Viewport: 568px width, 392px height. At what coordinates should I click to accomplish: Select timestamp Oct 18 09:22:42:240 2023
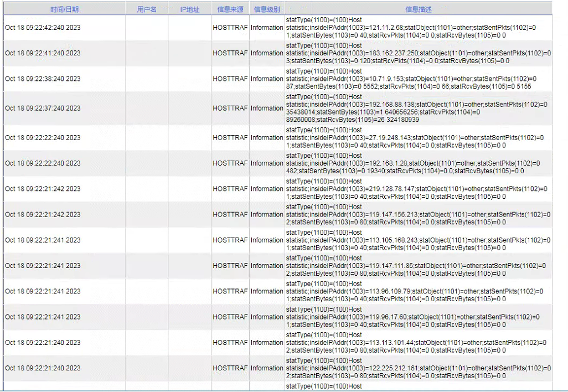click(x=43, y=28)
